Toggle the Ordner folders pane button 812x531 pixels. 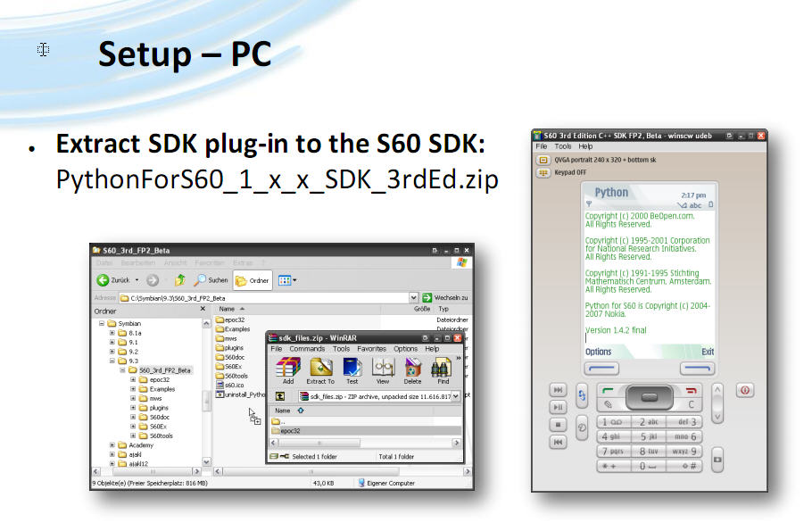pyautogui.click(x=253, y=280)
